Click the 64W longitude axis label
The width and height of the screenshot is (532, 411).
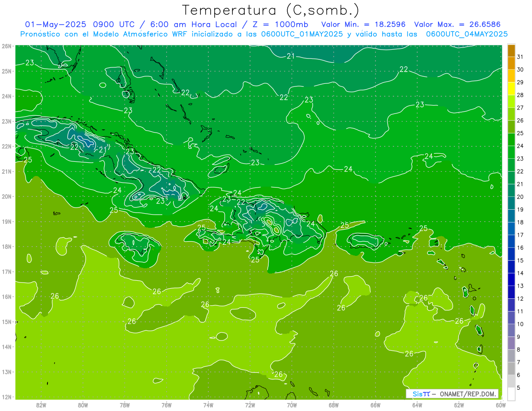click(x=417, y=405)
